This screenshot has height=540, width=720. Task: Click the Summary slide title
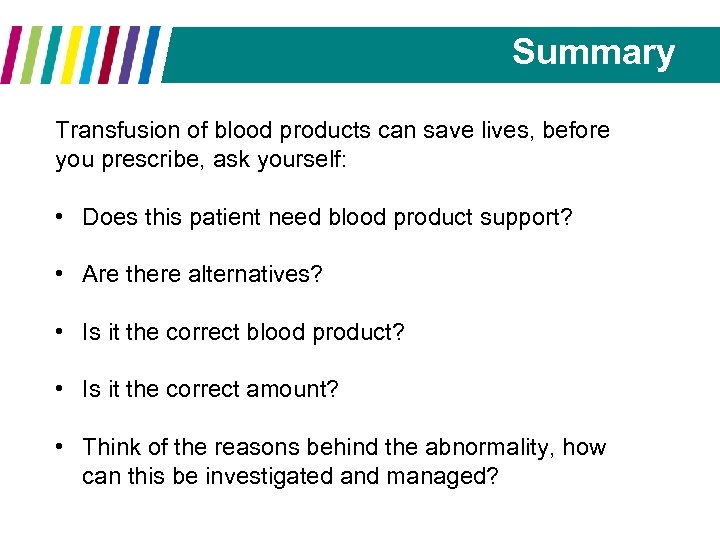pos(593,52)
